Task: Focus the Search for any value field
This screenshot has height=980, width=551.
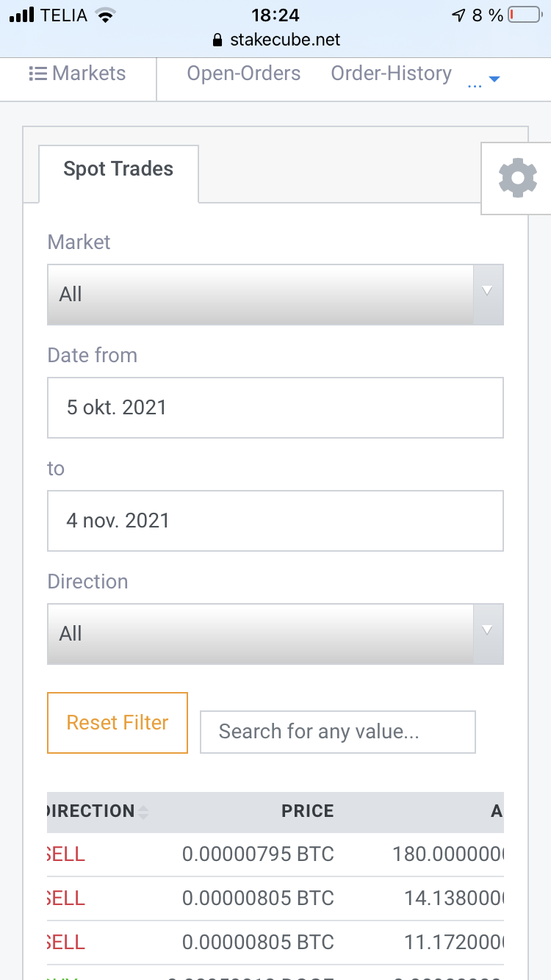Action: coord(338,732)
